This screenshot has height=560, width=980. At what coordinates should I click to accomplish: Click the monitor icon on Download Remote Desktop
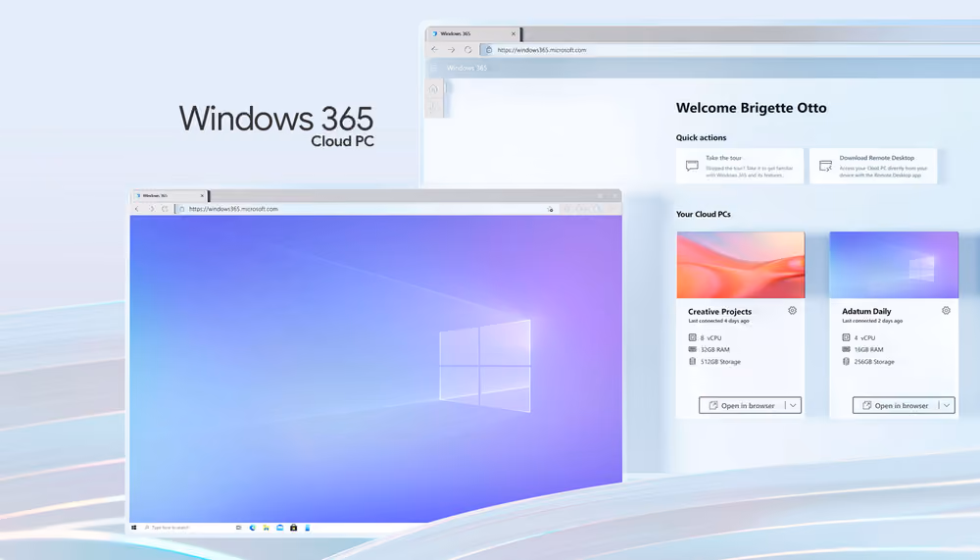tap(825, 166)
